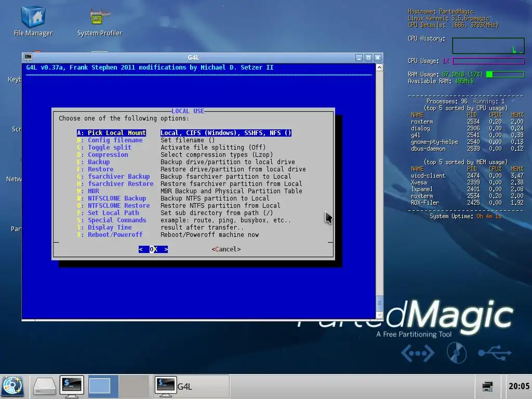Click the g4l process row in CPU list
This screenshot has height=399, width=532.
467,135
